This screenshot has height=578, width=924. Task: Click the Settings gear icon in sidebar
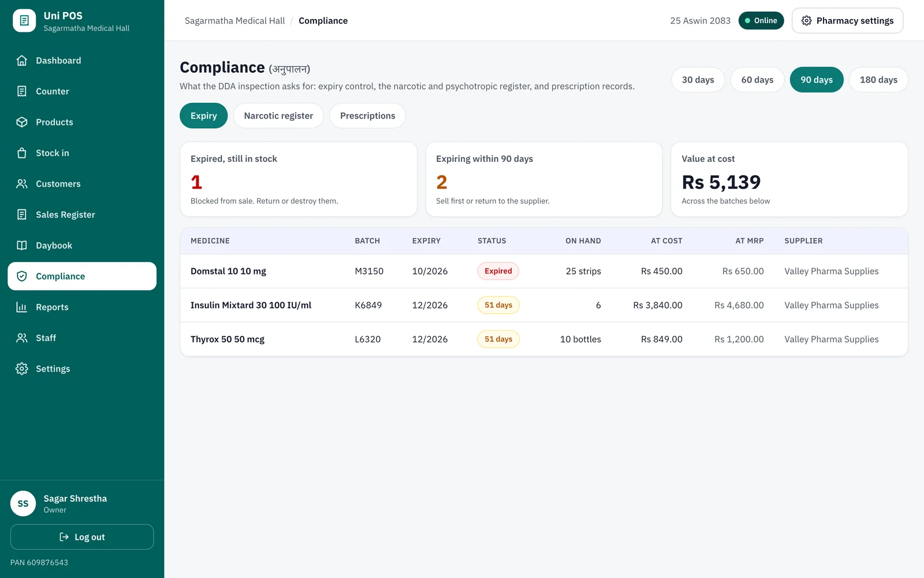point(22,369)
